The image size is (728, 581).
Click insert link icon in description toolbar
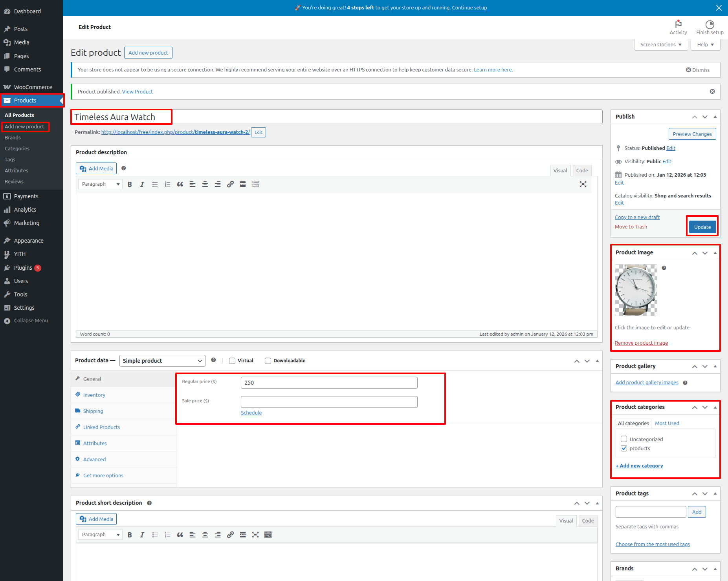(x=230, y=184)
